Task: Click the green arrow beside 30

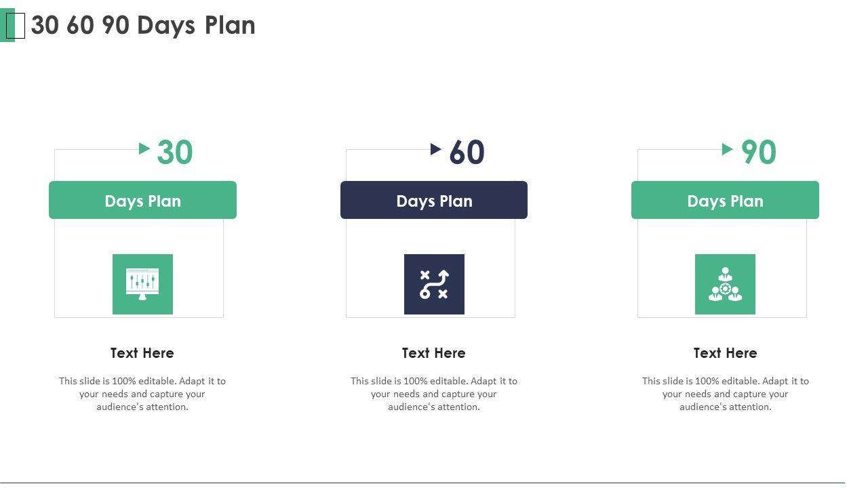Action: point(144,148)
